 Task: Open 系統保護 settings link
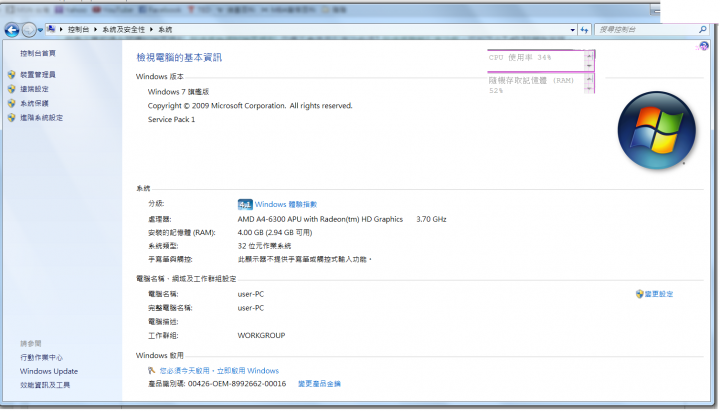34,103
